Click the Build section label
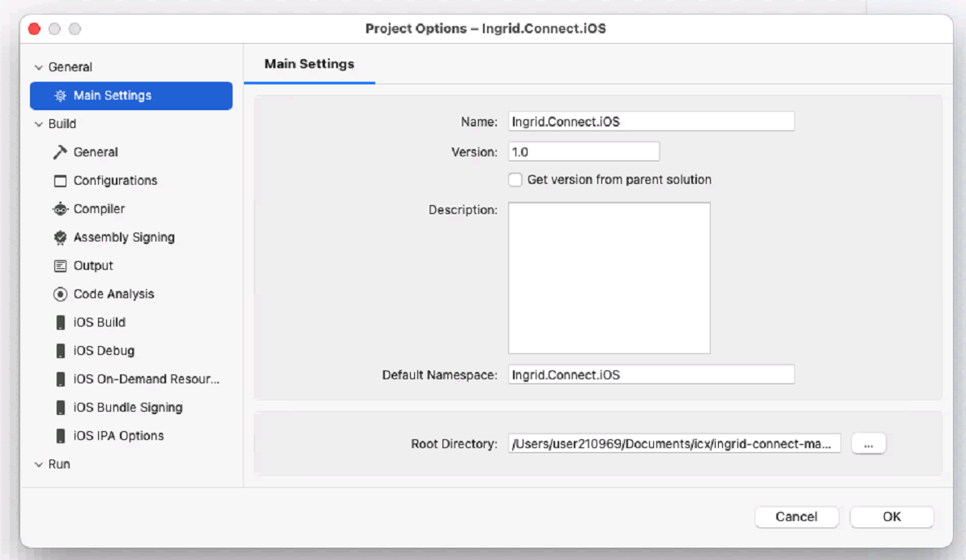Image resolution: width=966 pixels, height=560 pixels. coord(62,124)
